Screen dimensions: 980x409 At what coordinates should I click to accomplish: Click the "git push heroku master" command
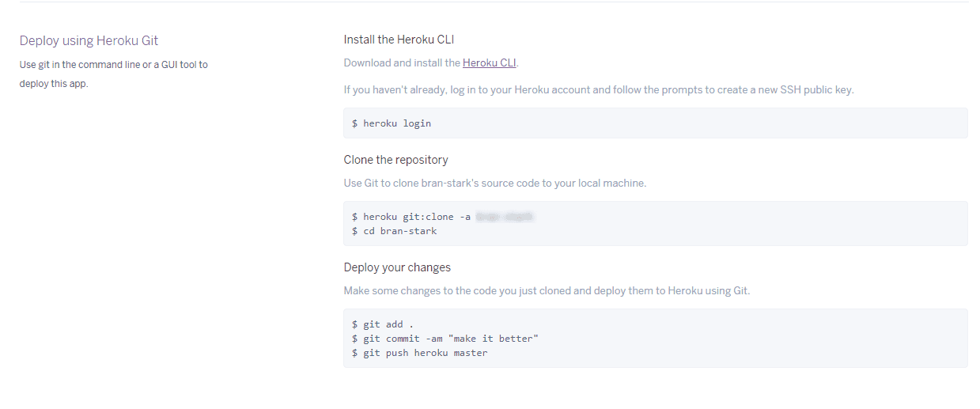click(419, 353)
